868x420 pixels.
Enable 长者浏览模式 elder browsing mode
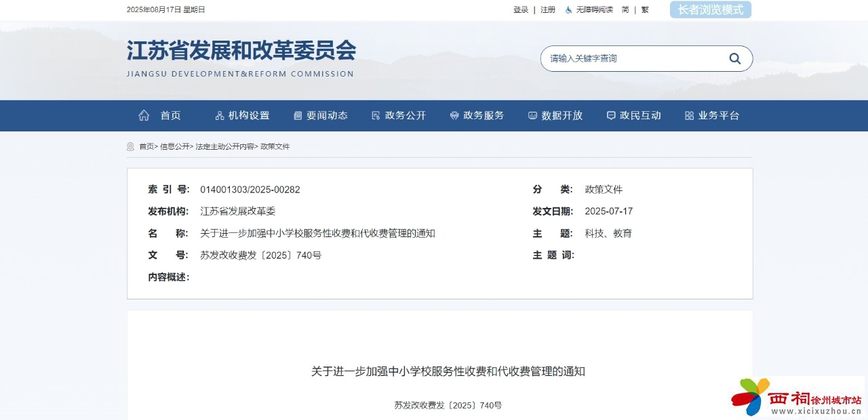(710, 9)
